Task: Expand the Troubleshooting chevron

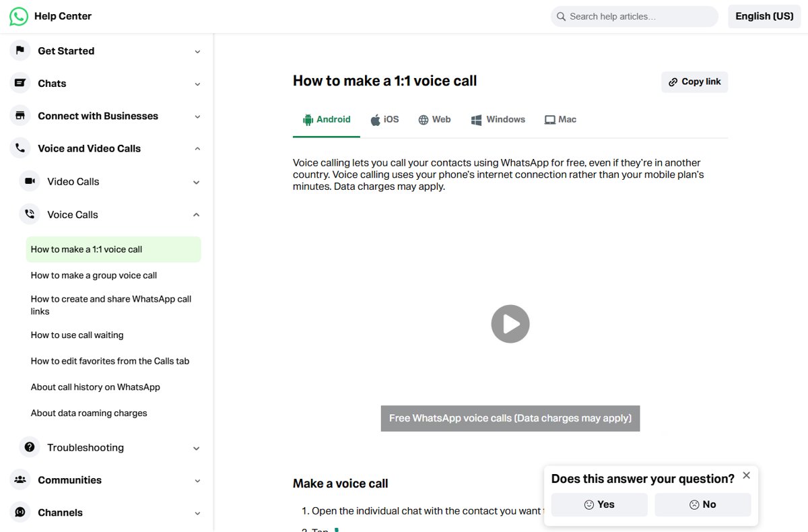Action: (196, 448)
